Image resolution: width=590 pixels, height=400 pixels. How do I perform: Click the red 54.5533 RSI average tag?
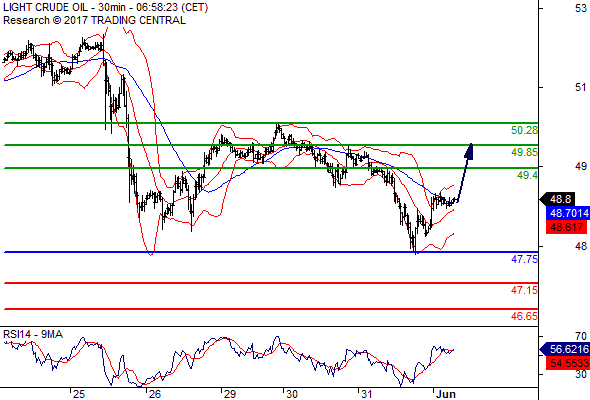point(568,363)
